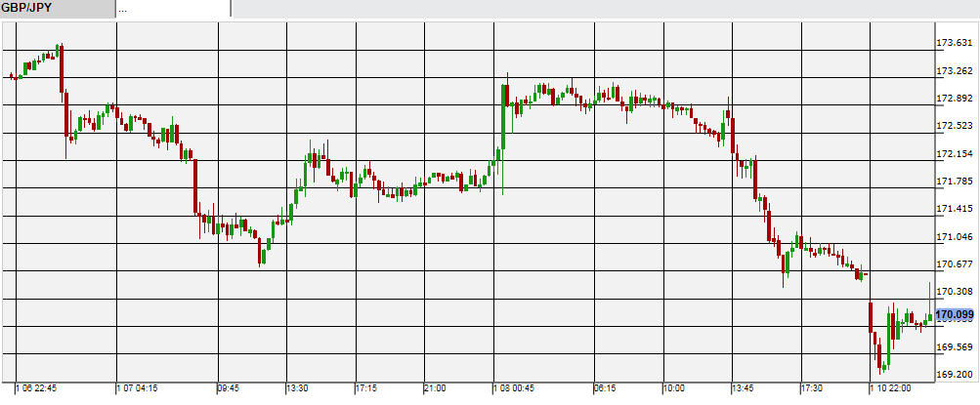Screen dimensions: 980x405
Task: Click the 170.677 price axis label
Action: click(954, 264)
